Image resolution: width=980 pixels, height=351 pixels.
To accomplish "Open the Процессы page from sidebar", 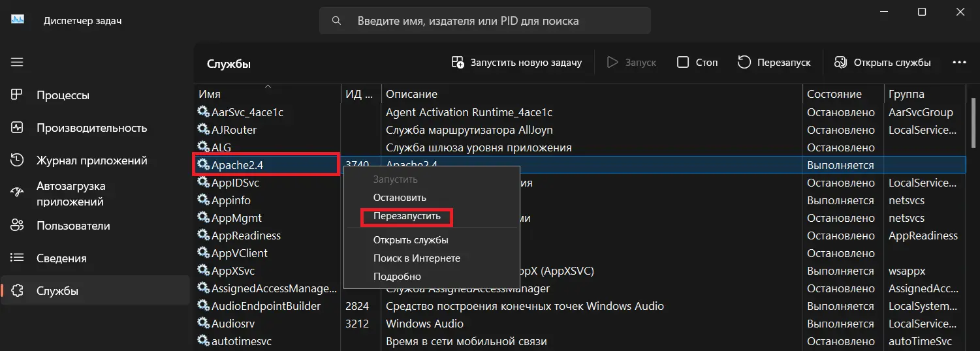I will [x=63, y=95].
